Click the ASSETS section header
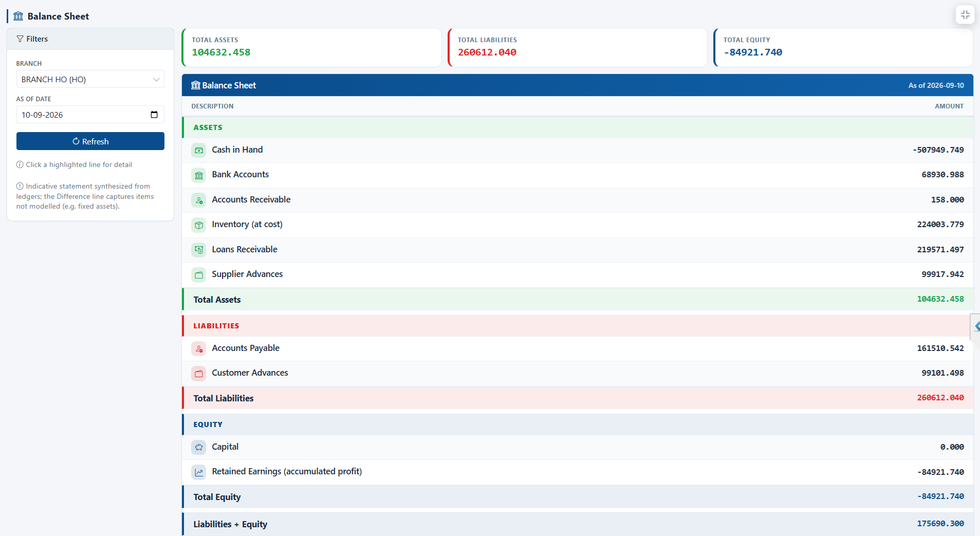The height and width of the screenshot is (536, 980). point(578,127)
